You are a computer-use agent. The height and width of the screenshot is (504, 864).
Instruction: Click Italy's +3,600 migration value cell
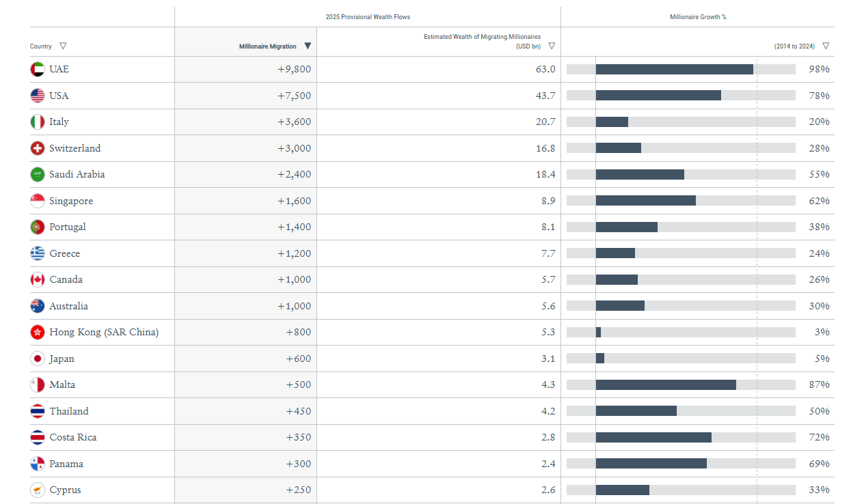pos(294,122)
